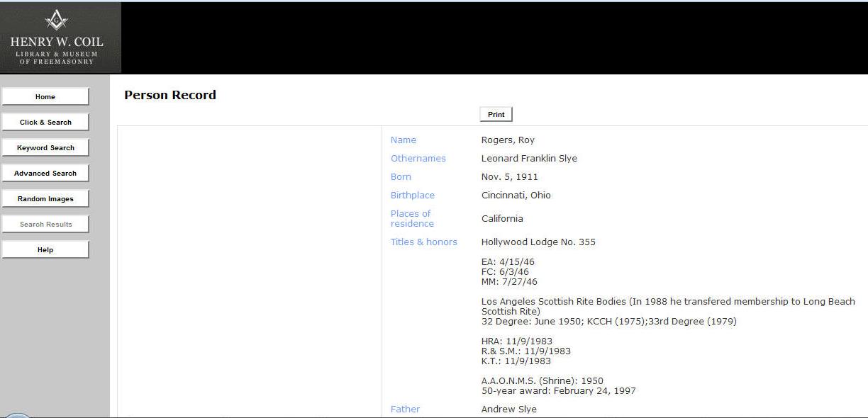
Task: Select the father's name 'Andrew Slye'
Action: 509,409
